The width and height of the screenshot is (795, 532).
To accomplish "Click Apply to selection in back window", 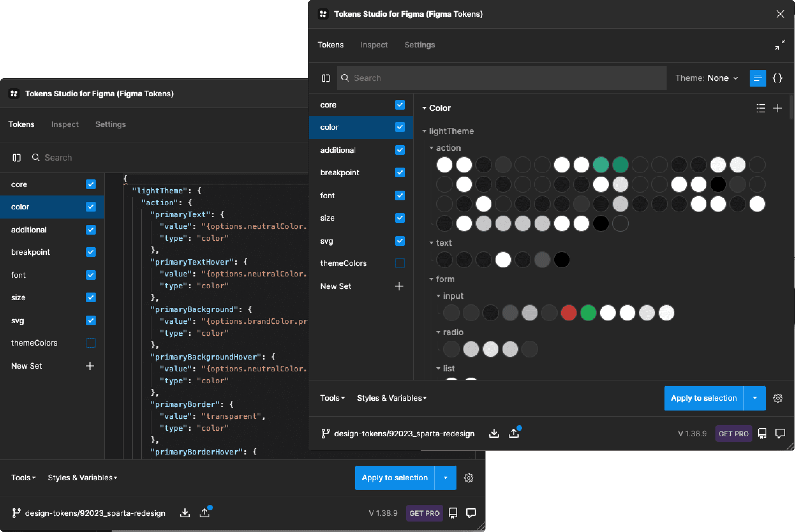I will [x=395, y=478].
